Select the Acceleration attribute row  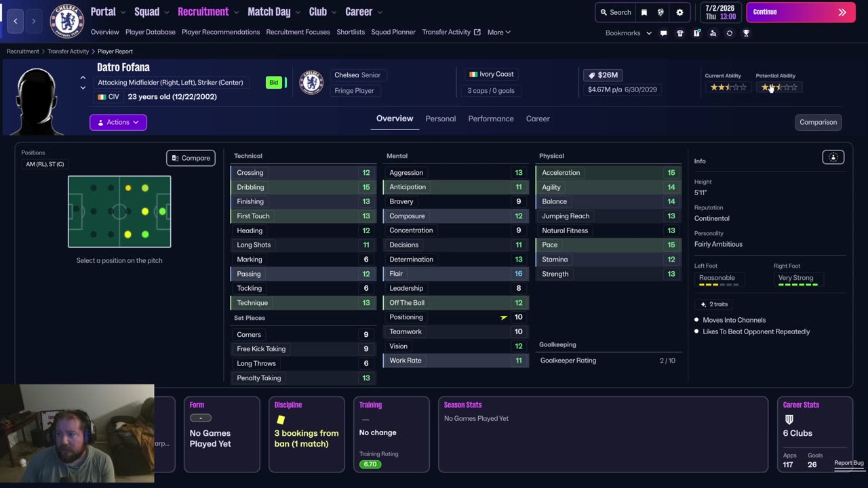[x=608, y=173]
